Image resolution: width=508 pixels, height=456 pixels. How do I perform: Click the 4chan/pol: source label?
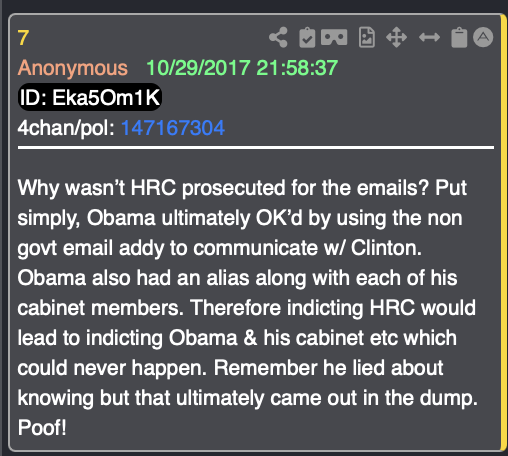[x=66, y=128]
